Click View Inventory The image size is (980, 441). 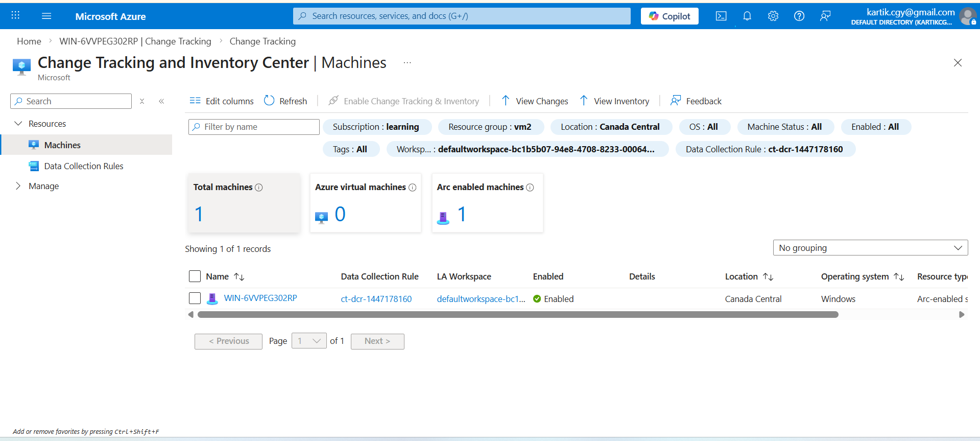tap(614, 101)
